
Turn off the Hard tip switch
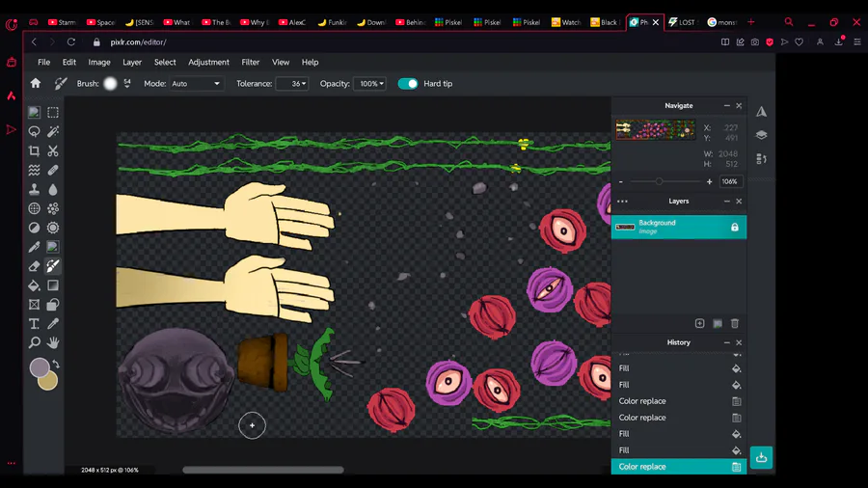(408, 84)
